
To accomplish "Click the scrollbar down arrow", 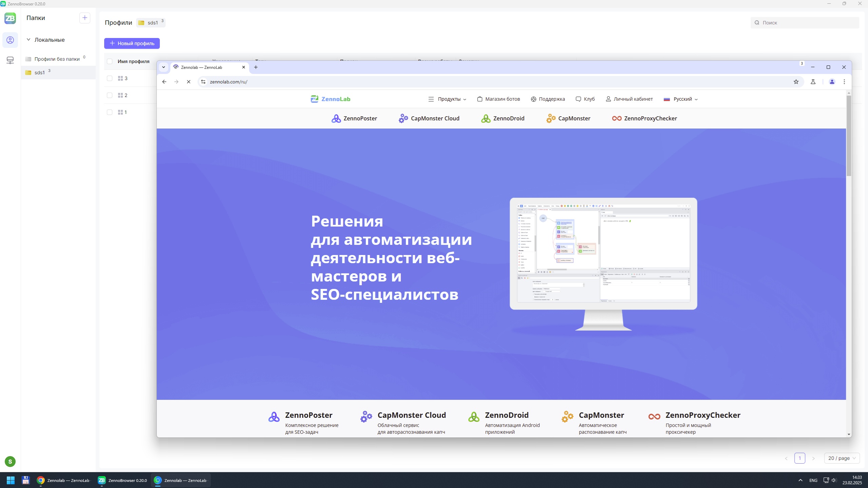I will point(849,434).
